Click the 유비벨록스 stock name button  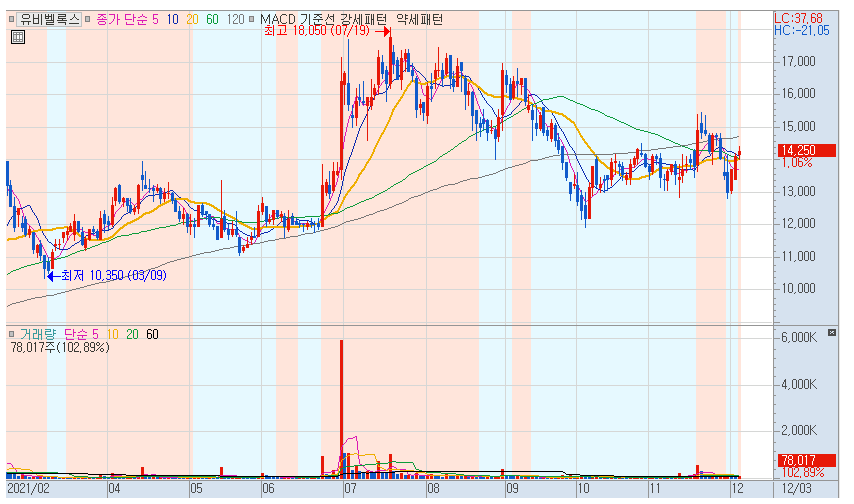click(49, 20)
